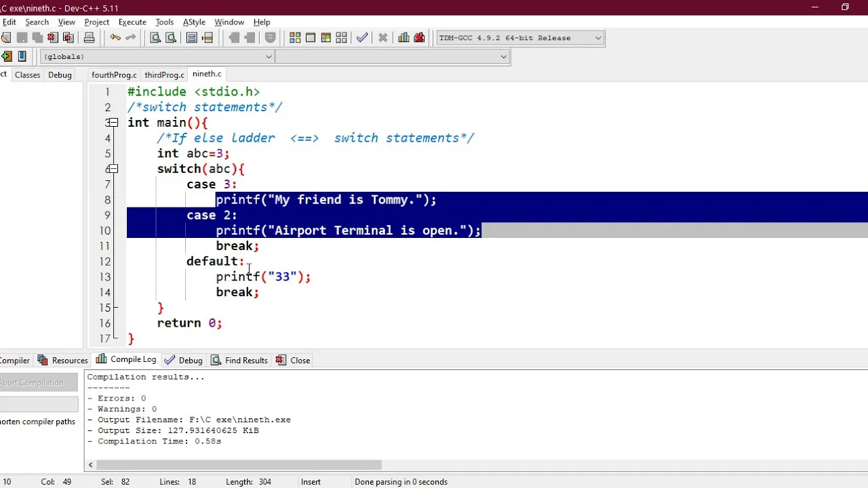Click the blue bookmark icon
868x488 pixels.
point(22,56)
